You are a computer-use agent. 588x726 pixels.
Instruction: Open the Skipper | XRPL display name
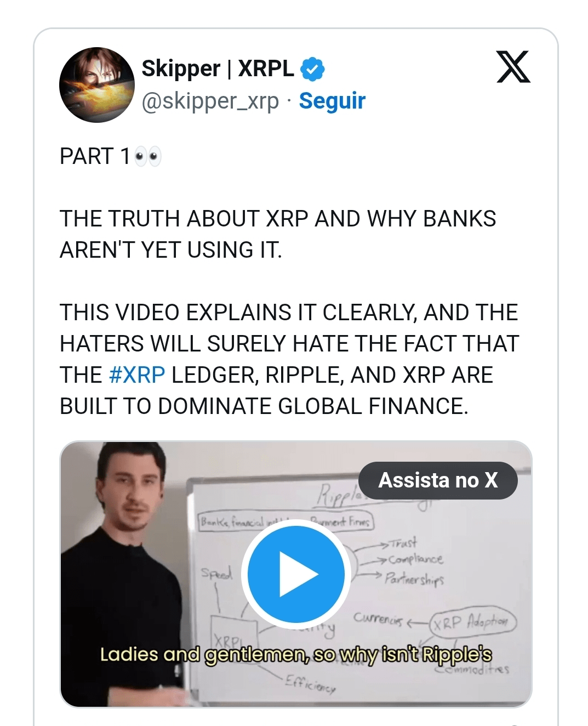(218, 69)
